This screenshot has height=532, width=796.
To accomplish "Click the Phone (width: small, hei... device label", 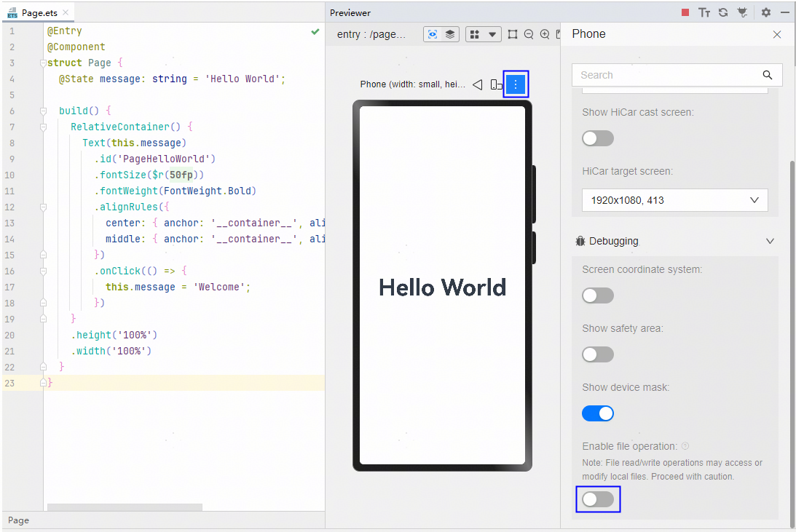I will pos(413,84).
